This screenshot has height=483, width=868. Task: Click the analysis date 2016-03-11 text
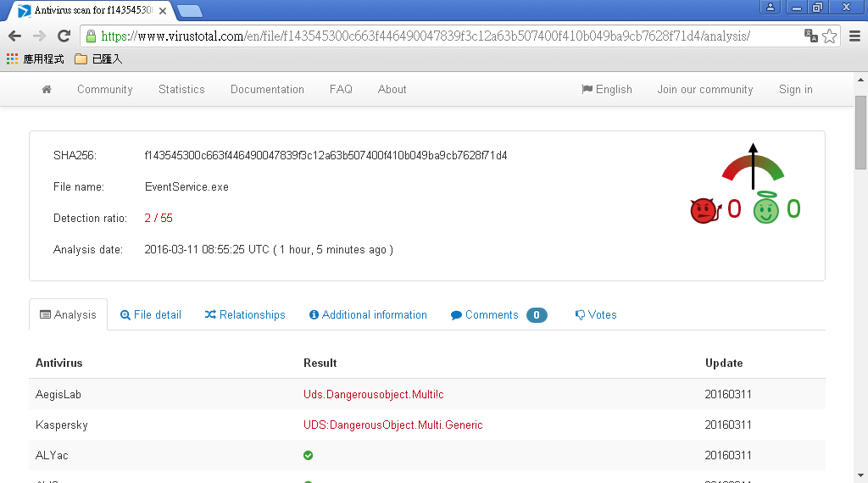click(x=269, y=249)
